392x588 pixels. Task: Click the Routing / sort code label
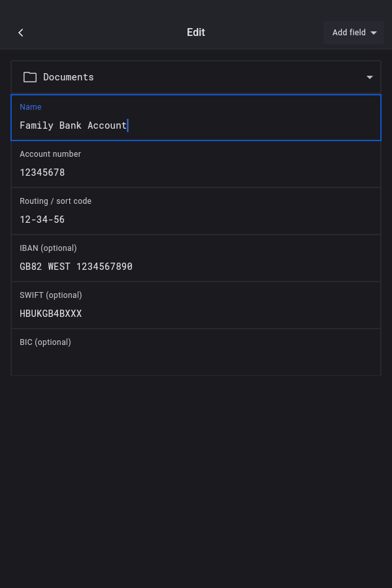tap(56, 201)
